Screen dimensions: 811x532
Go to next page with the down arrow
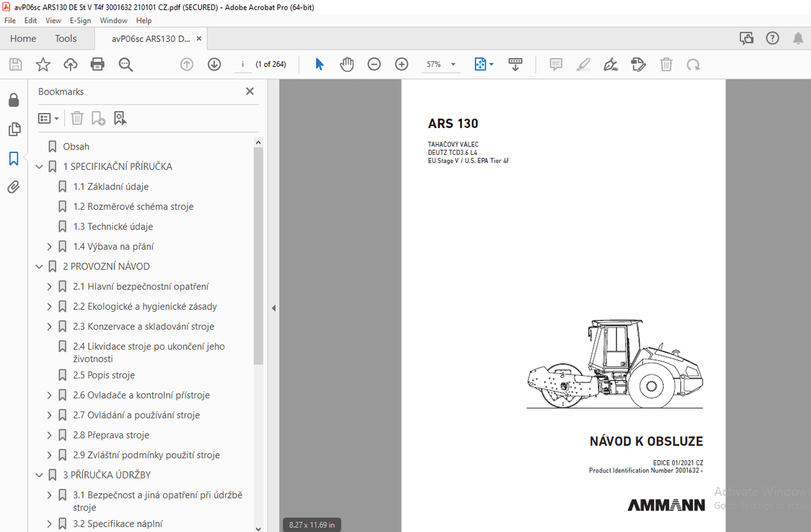click(x=214, y=64)
